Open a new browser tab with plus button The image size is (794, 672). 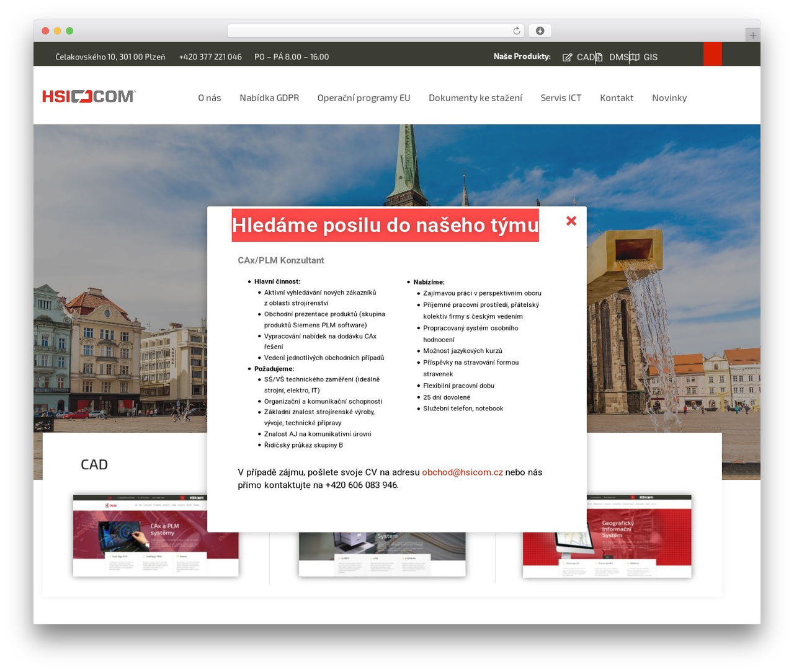tap(752, 35)
